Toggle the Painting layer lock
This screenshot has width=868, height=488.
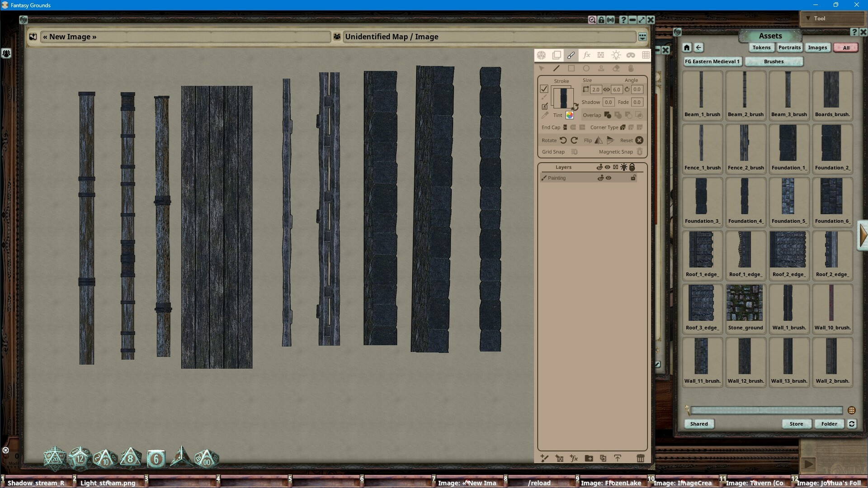coord(633,178)
